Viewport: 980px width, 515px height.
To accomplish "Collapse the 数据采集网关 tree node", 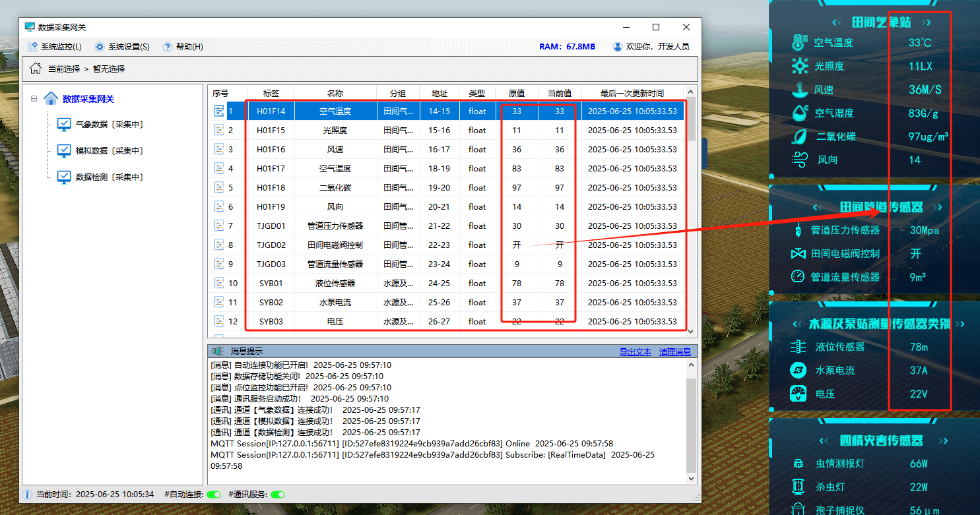I will [x=34, y=99].
